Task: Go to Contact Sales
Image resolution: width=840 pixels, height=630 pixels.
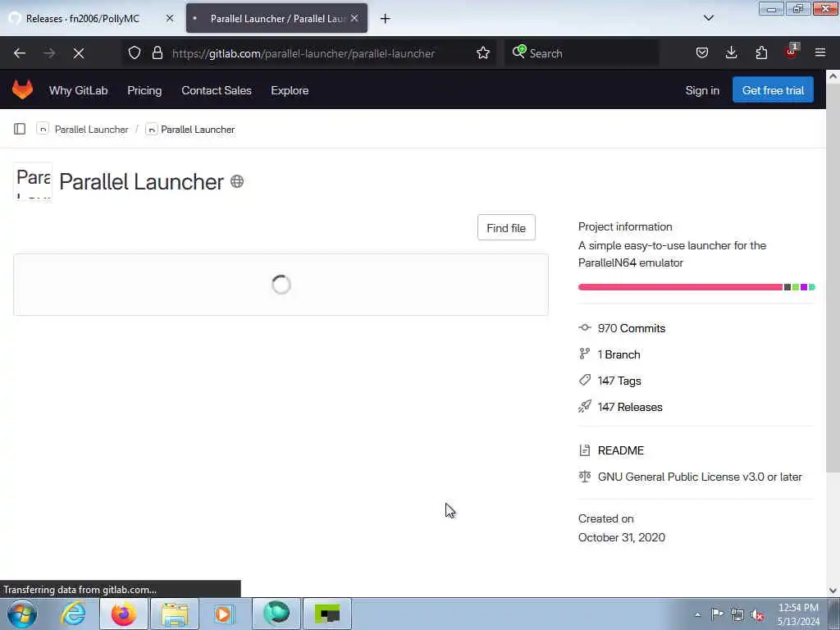Action: coord(217,90)
